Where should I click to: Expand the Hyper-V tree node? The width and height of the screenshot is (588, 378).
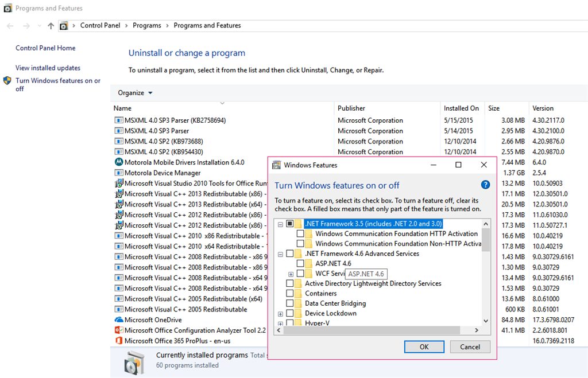click(280, 324)
